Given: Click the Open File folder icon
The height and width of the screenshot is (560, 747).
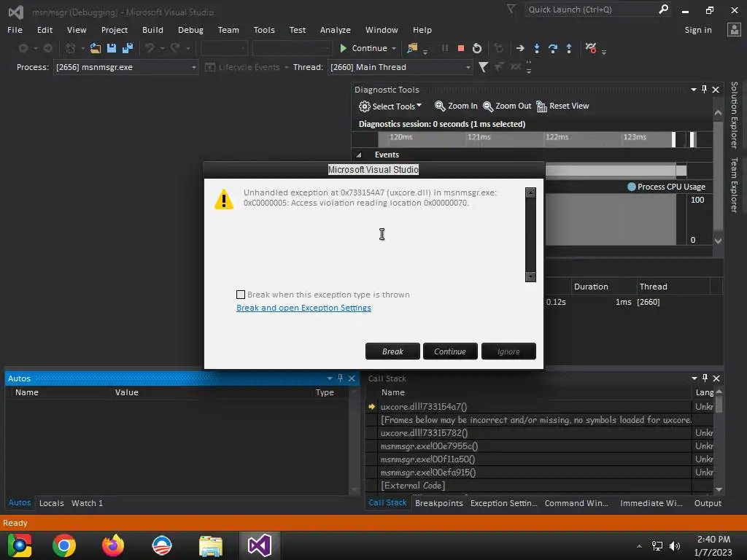Looking at the screenshot, I should (x=96, y=48).
